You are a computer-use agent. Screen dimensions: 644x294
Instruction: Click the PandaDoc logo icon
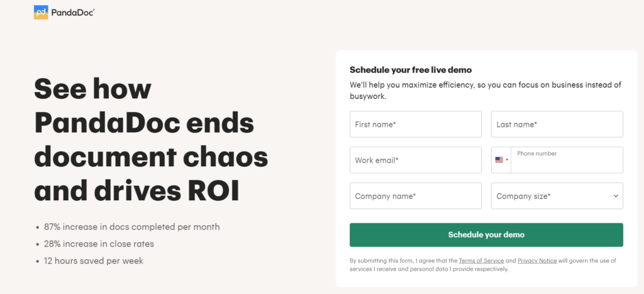click(41, 12)
